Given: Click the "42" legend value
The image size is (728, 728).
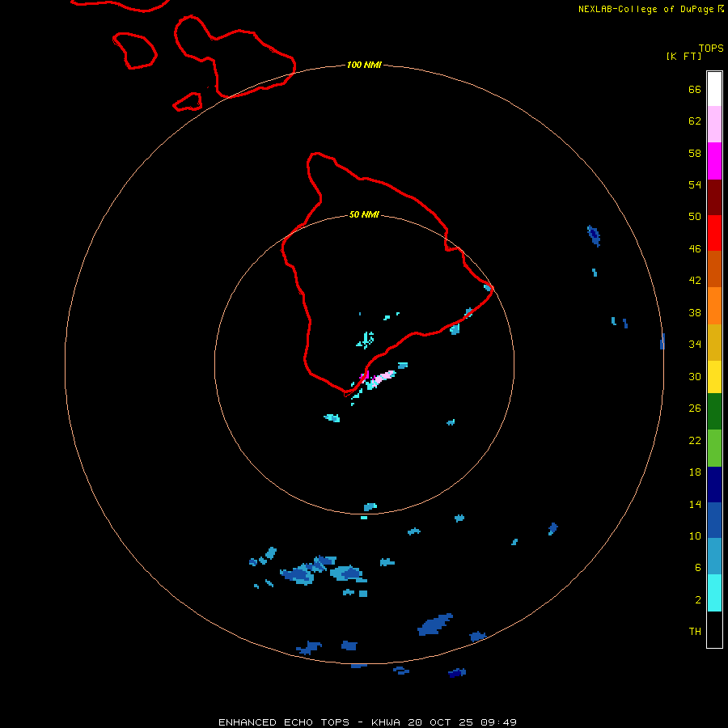Looking at the screenshot, I should coord(695,281).
